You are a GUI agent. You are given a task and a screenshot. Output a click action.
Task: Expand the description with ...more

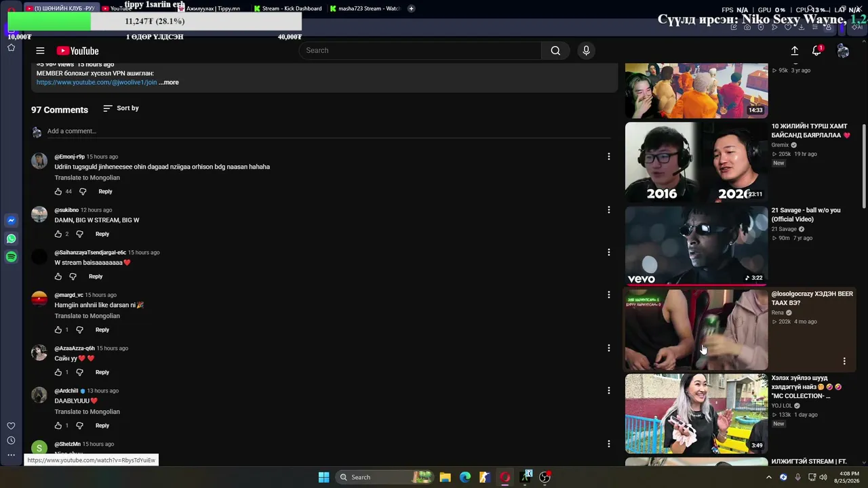[169, 83]
